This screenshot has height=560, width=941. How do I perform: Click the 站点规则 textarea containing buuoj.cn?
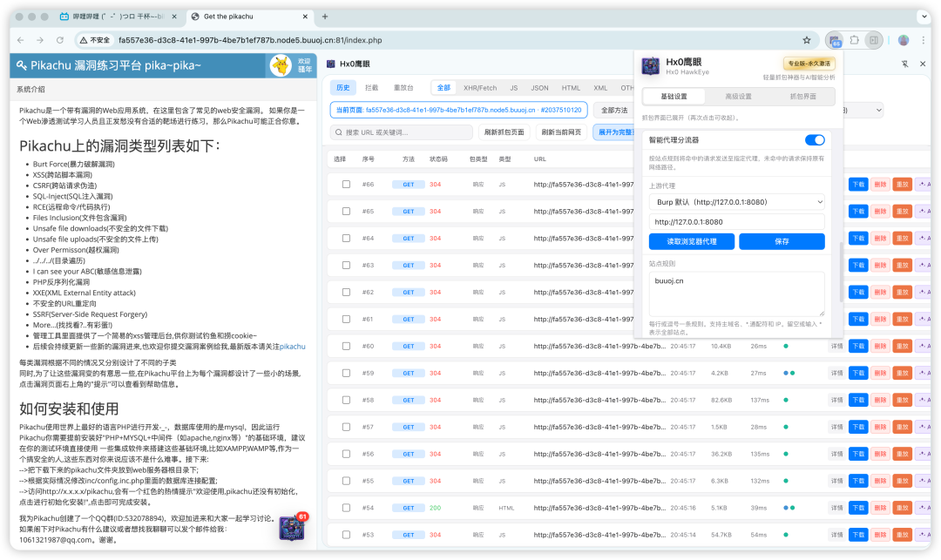pos(736,293)
